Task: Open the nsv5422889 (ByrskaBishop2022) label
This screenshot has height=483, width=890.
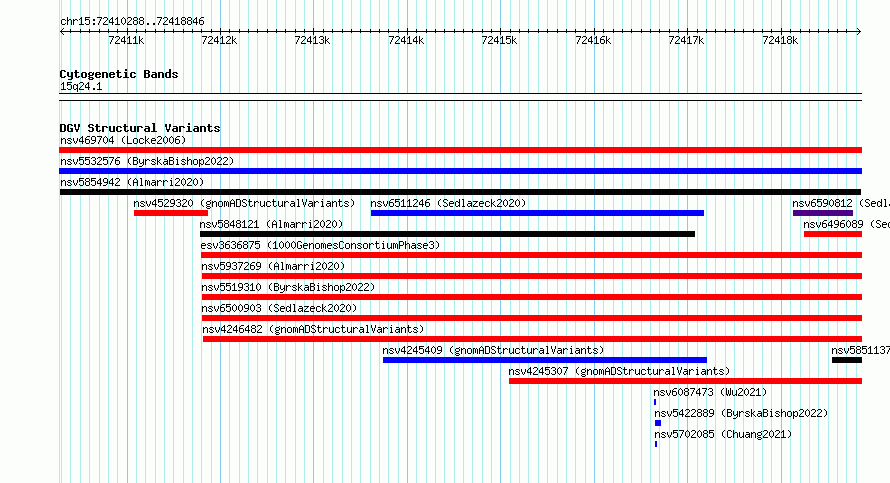Action: (x=741, y=413)
